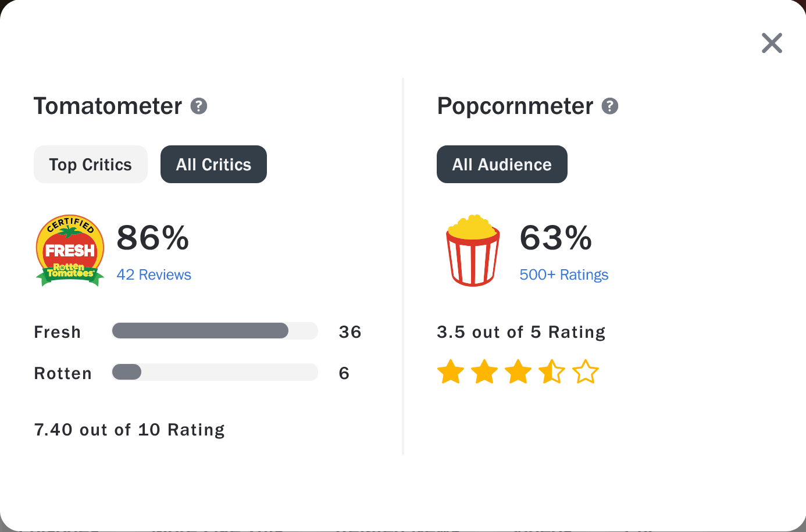Click the Fresh reviews progress bar

(215, 331)
